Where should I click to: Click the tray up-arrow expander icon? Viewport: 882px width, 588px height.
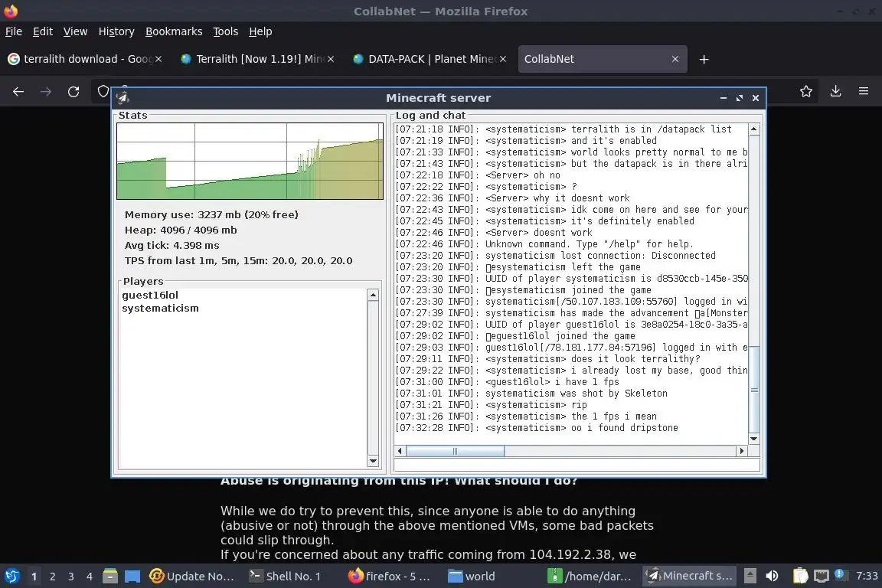750,576
